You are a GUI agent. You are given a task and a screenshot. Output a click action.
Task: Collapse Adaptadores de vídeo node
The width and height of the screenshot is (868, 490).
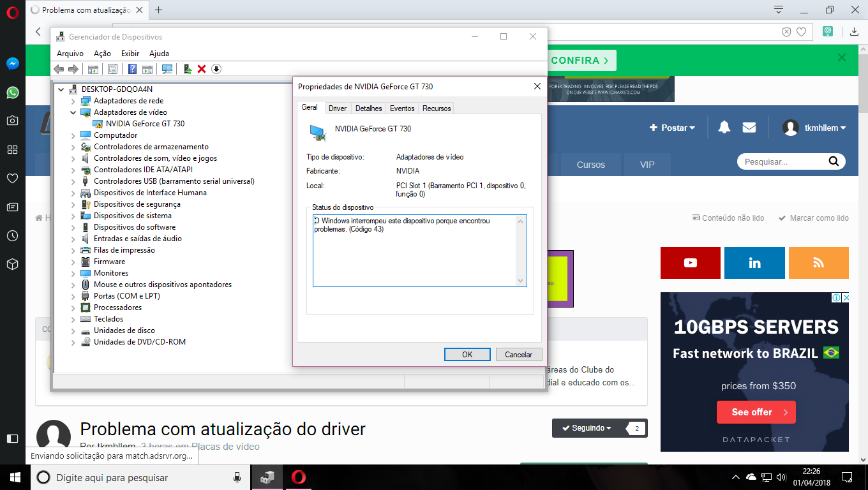[73, 112]
